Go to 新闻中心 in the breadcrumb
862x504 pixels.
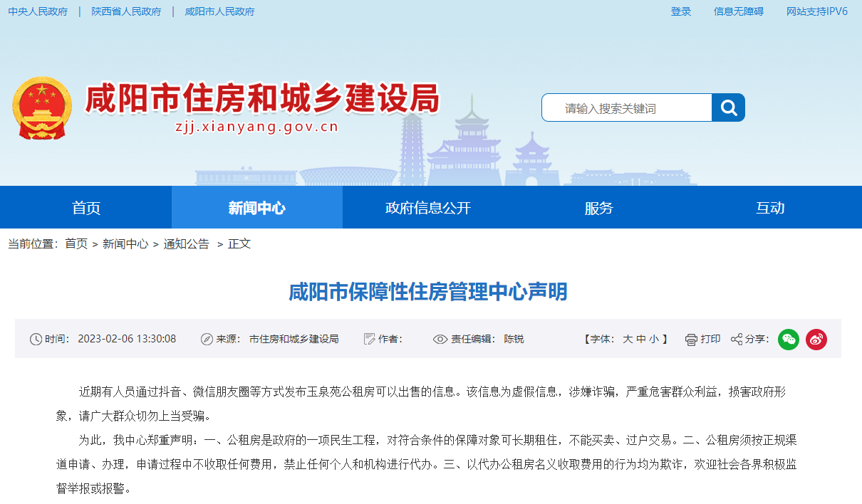click(x=125, y=243)
